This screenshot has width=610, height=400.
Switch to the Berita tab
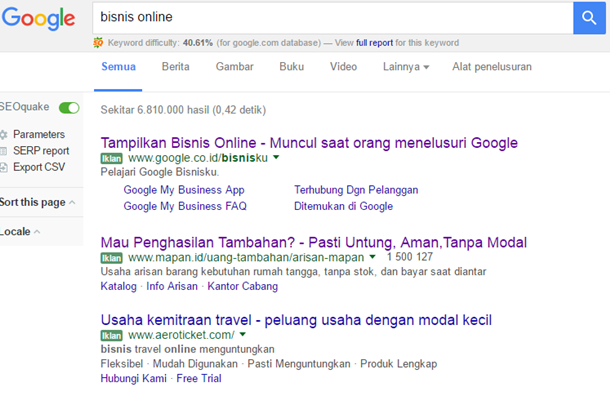[x=175, y=67]
